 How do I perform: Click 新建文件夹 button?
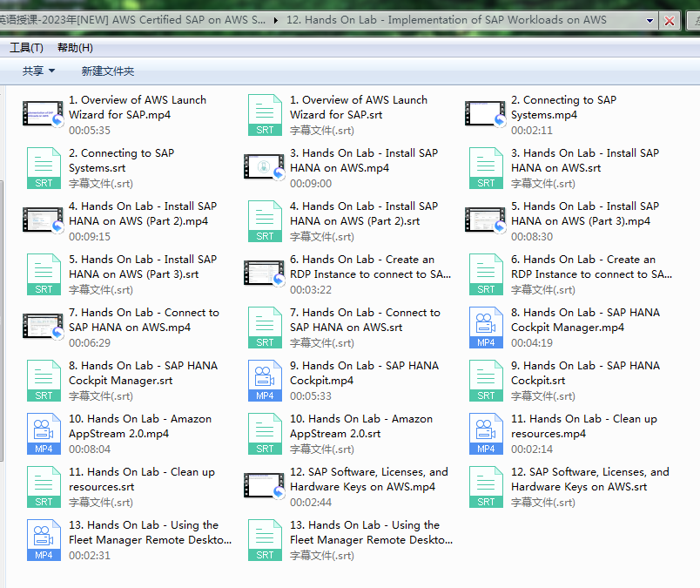pos(108,71)
